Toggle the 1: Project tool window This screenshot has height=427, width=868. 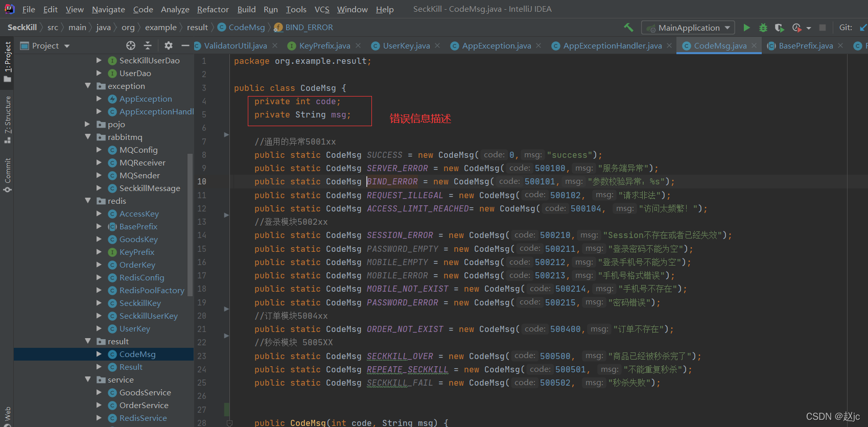point(7,62)
